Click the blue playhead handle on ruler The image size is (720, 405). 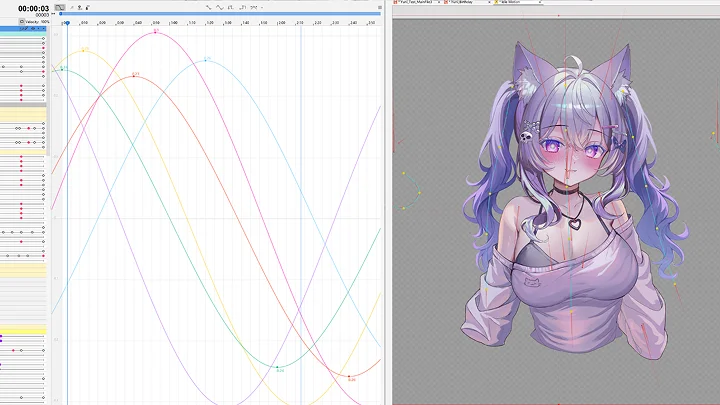[x=67, y=22]
